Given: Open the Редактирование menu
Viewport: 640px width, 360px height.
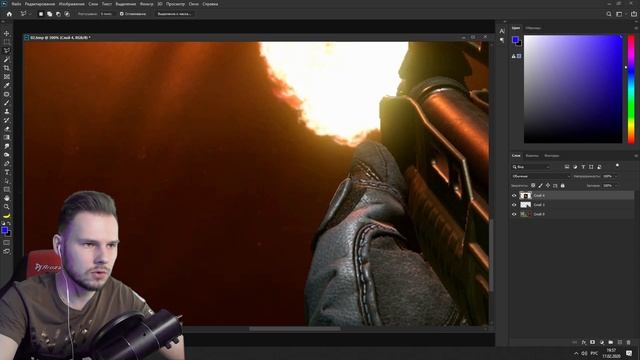Looking at the screenshot, I should [40, 4].
